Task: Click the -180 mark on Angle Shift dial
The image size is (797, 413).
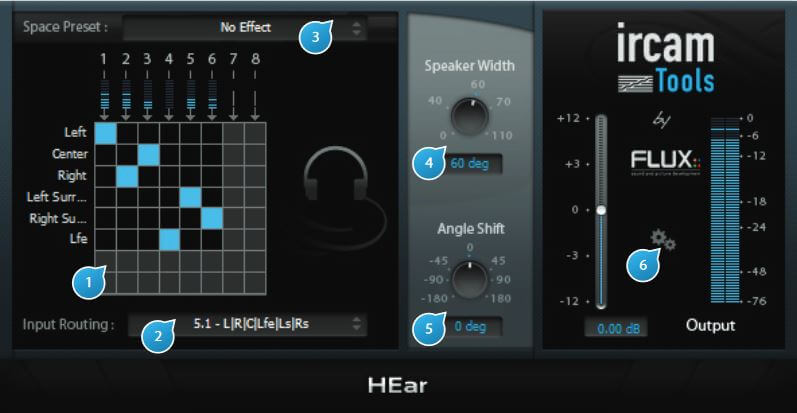Action: coord(435,299)
